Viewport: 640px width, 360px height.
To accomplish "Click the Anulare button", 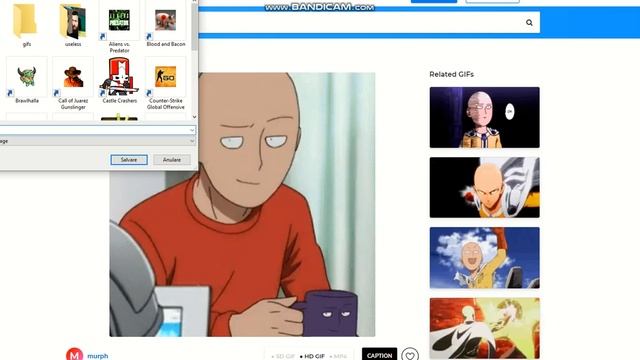I will (x=172, y=160).
